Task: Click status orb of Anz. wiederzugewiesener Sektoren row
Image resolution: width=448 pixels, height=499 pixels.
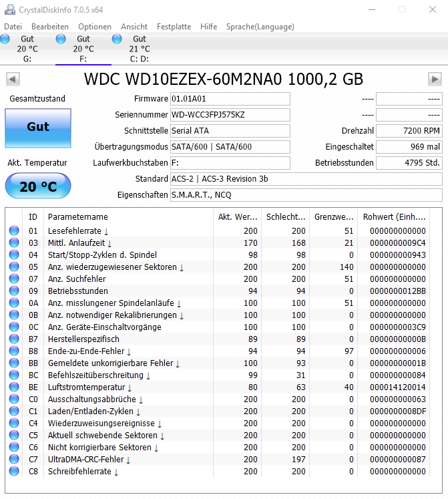Action: click(x=14, y=267)
